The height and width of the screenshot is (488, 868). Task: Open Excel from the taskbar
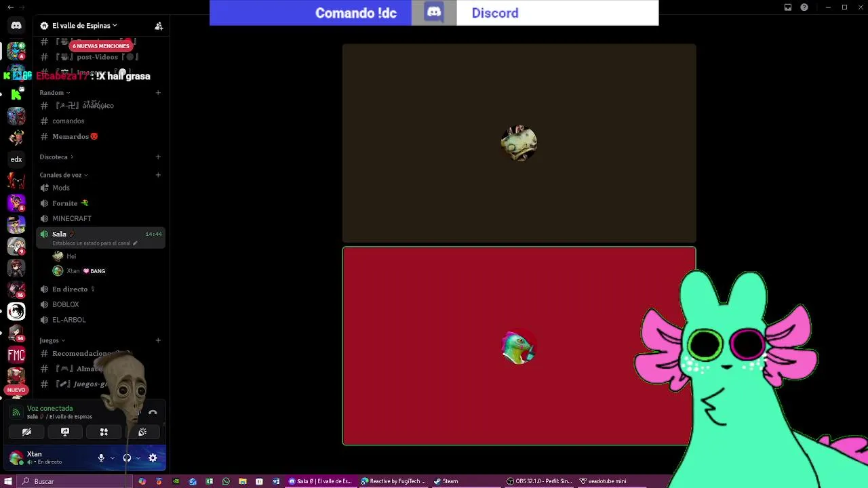(x=209, y=481)
